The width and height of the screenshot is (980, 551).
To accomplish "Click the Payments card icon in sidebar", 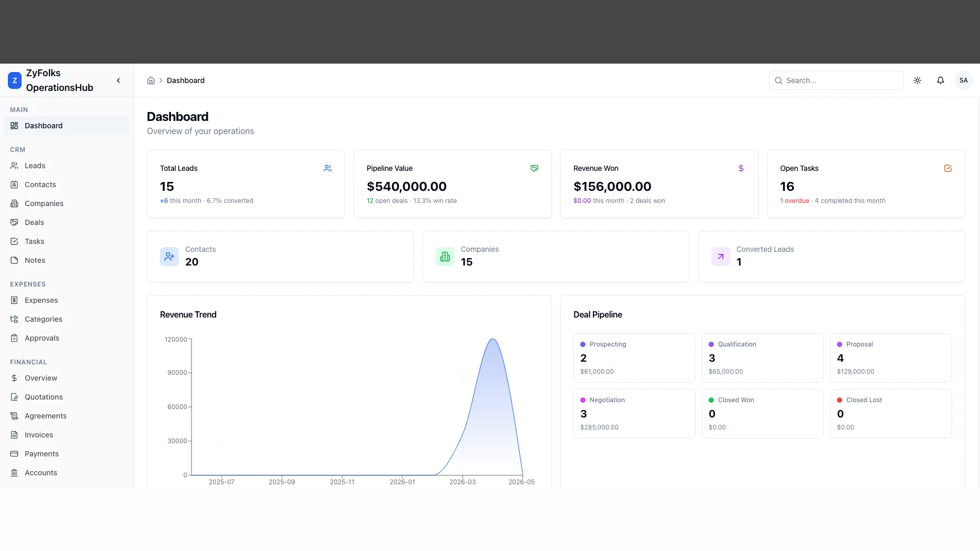I will click(x=14, y=454).
